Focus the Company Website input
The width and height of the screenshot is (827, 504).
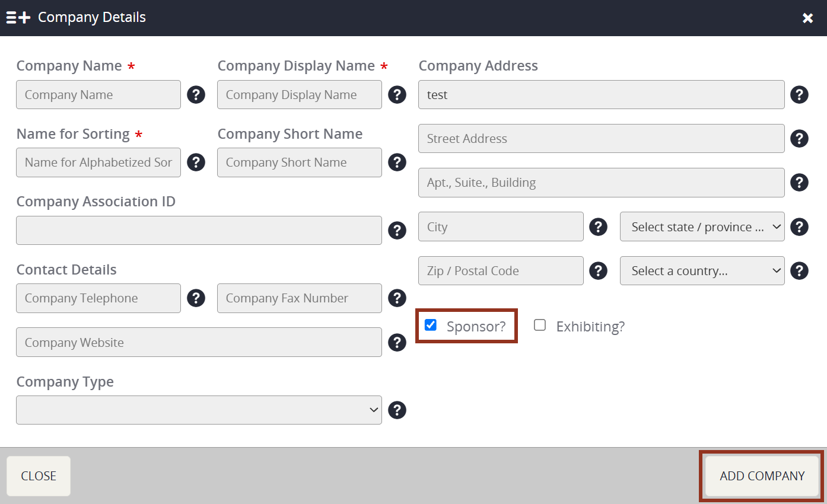[199, 342]
